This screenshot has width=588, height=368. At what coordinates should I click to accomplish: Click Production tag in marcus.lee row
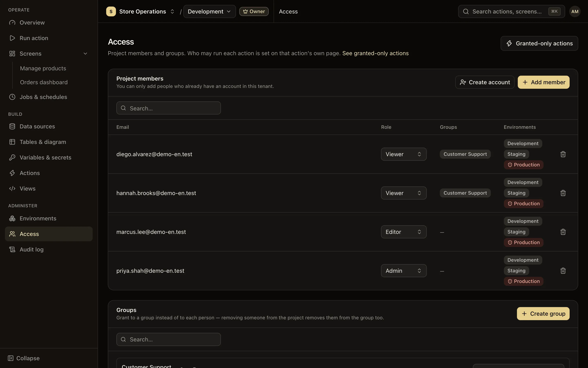point(523,242)
